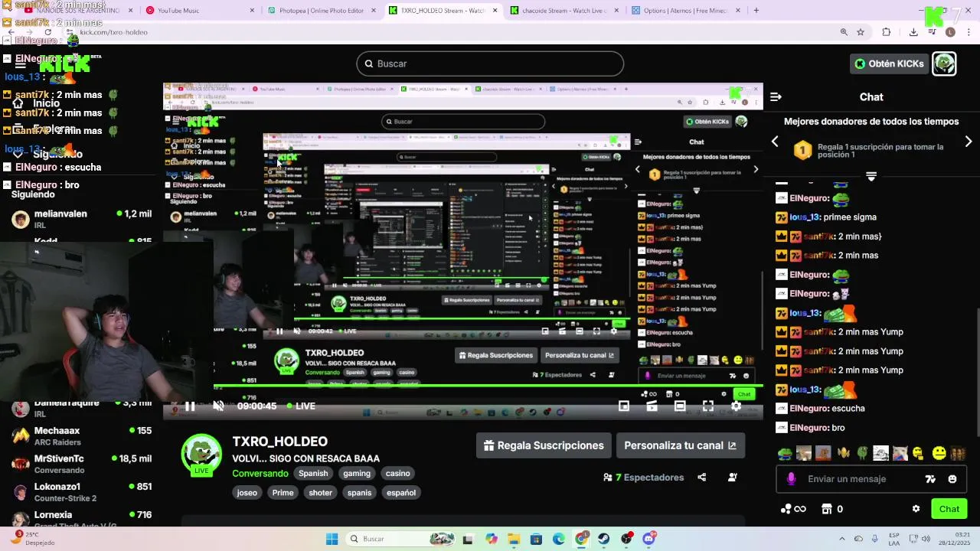Click the Kick search field
Screen dimensions: 980x551
[x=490, y=64]
